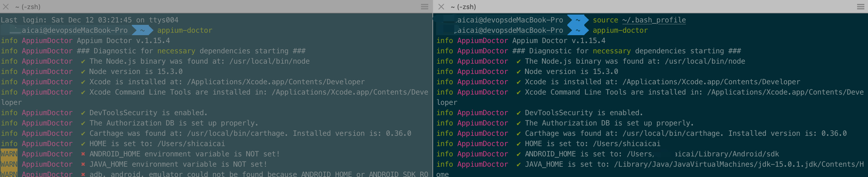Click wrapped 'loper' text in left pane
Screen dimensions: 868x177
(x=11, y=102)
